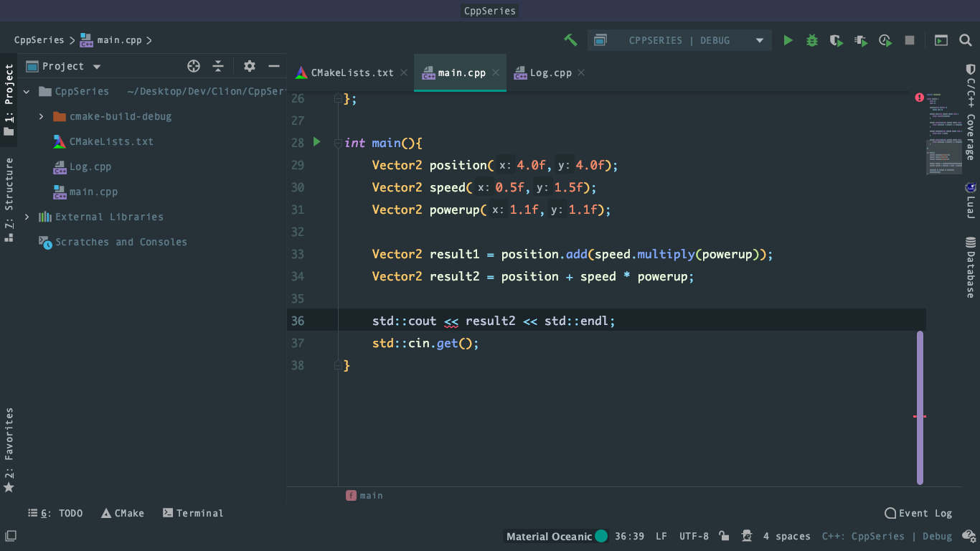Change UTF-8 file encoding
Viewport: 980px width, 551px height.
click(x=694, y=536)
